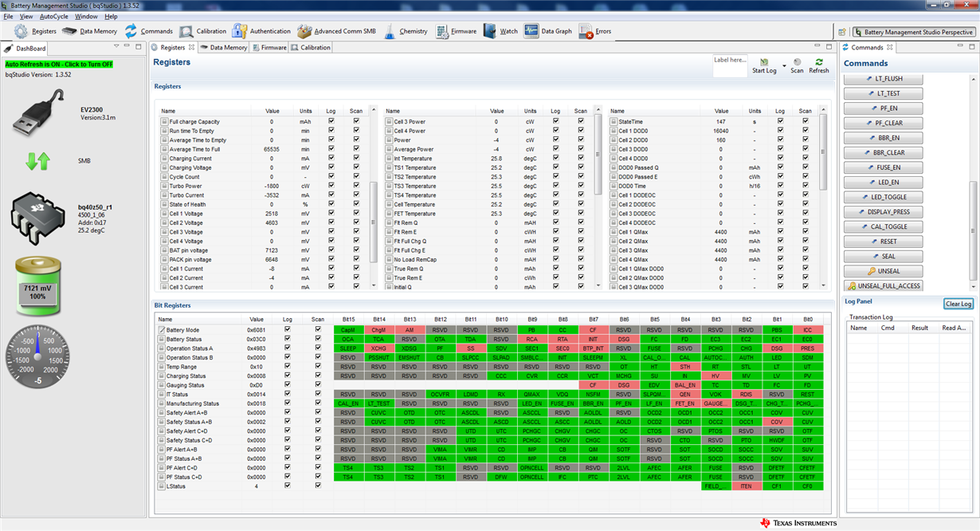Toggle Log checkbox for Cycle Count

(x=331, y=177)
